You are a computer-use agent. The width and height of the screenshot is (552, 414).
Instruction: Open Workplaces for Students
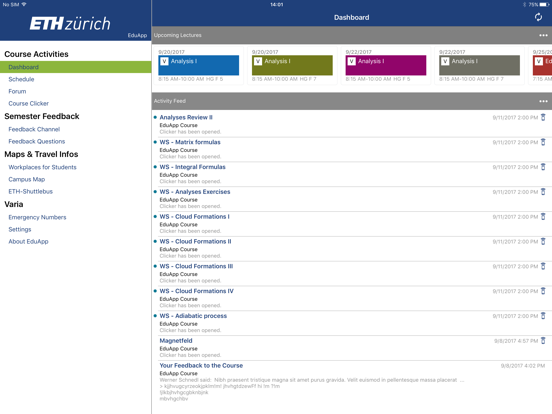point(76,167)
